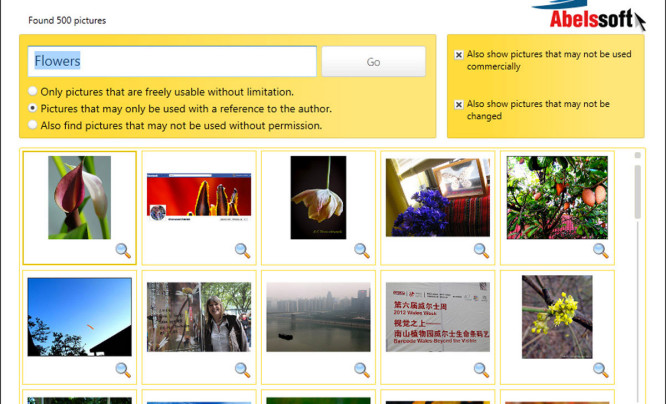The image size is (666, 404).
Task: Click the 'Found 500 pictures' text
Action: tap(67, 20)
